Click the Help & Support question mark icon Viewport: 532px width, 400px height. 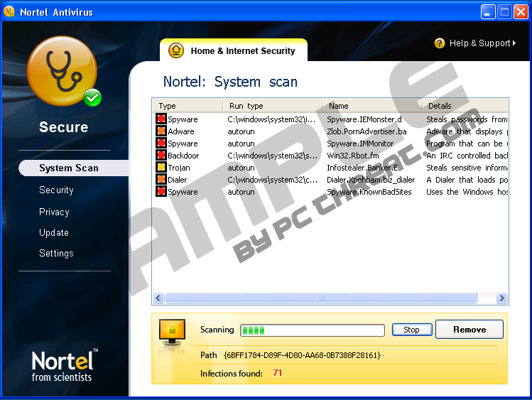tap(440, 43)
